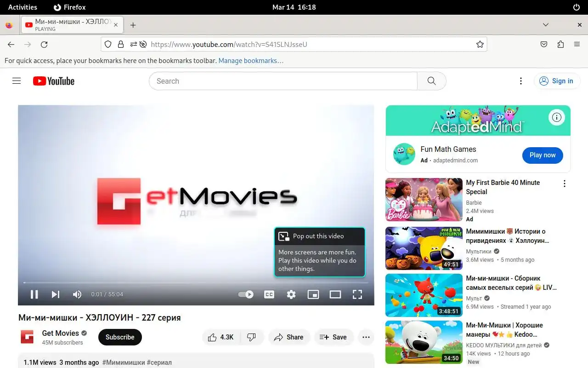Seek on the video progress bar
This screenshot has height=368, width=588.
pyautogui.click(x=196, y=282)
